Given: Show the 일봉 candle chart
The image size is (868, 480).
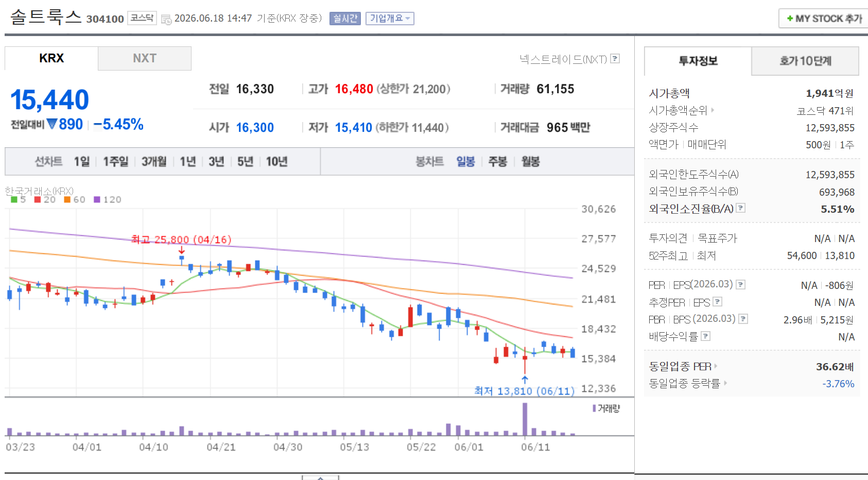Looking at the screenshot, I should click(465, 162).
